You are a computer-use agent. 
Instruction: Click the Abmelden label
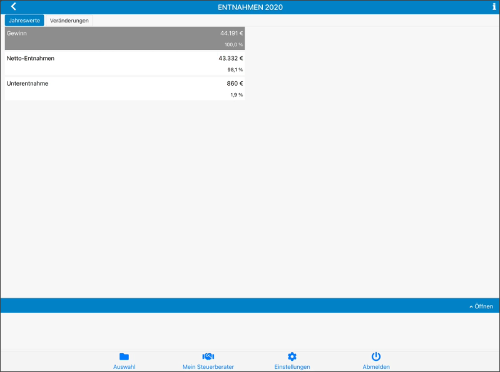tap(376, 367)
